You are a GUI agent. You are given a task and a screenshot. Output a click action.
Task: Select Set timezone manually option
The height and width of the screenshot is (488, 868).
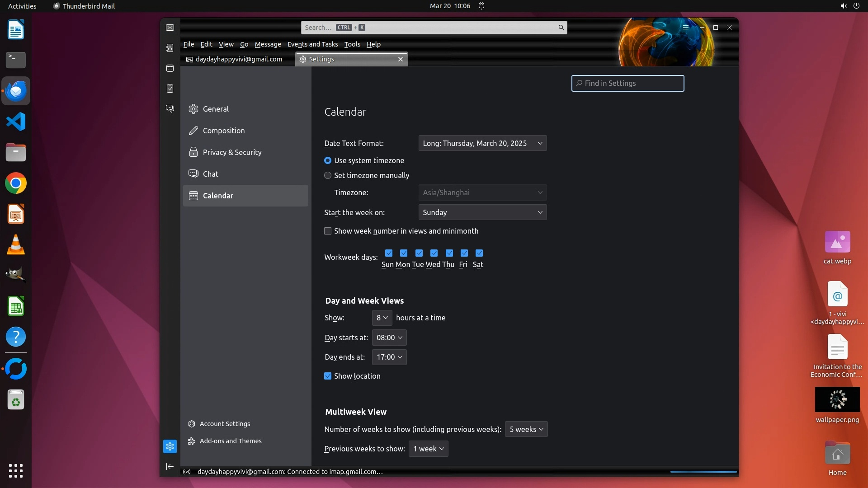point(328,175)
